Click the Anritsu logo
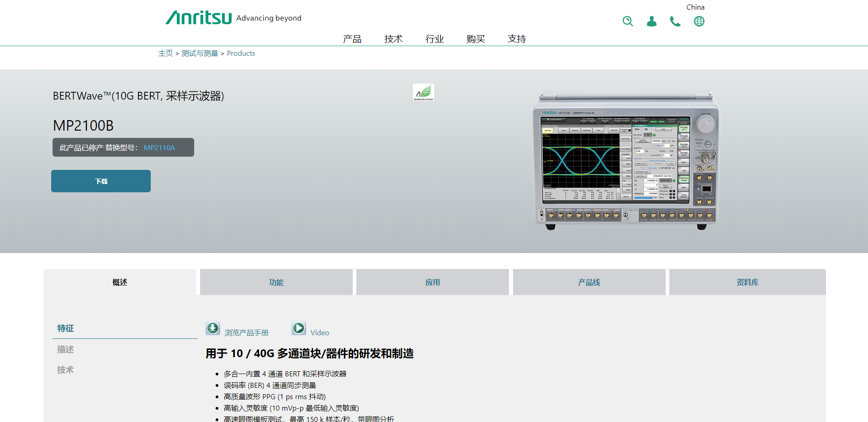 199,18
